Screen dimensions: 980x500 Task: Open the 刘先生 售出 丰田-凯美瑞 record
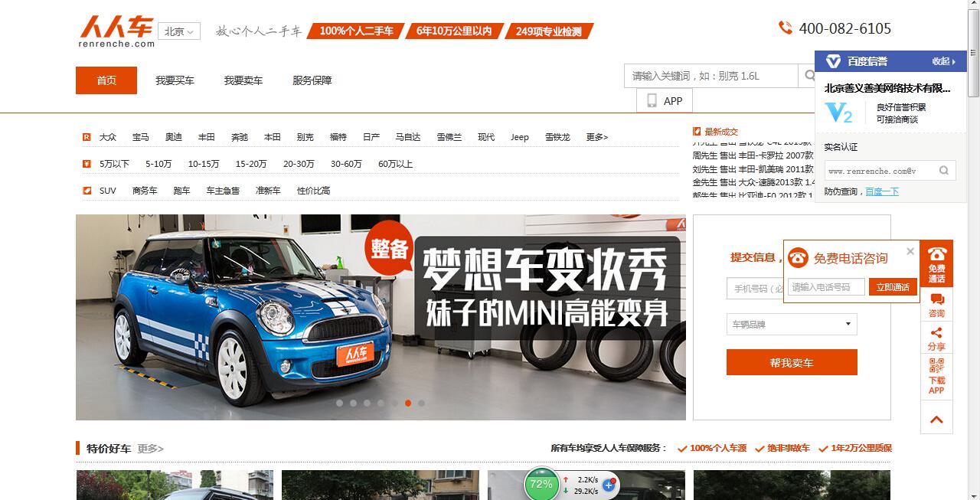click(753, 168)
